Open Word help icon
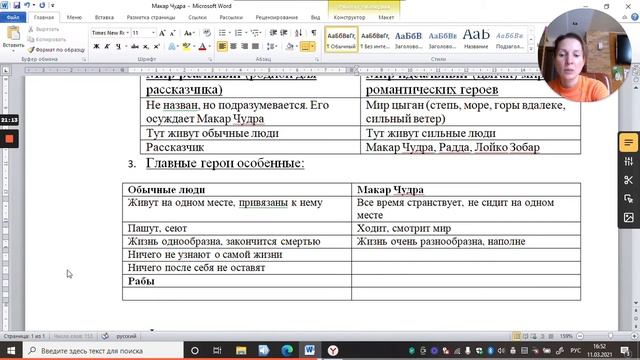 635,17
